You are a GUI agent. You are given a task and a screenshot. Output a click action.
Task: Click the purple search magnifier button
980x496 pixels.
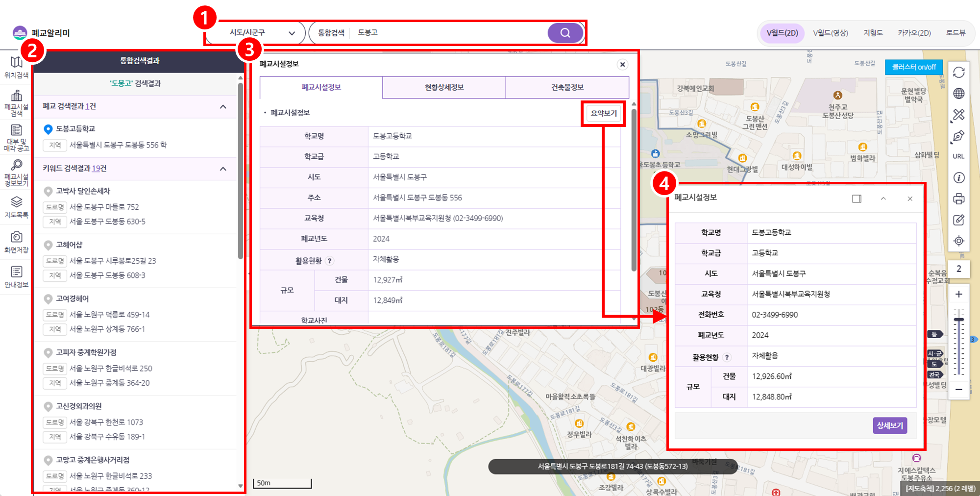565,33
